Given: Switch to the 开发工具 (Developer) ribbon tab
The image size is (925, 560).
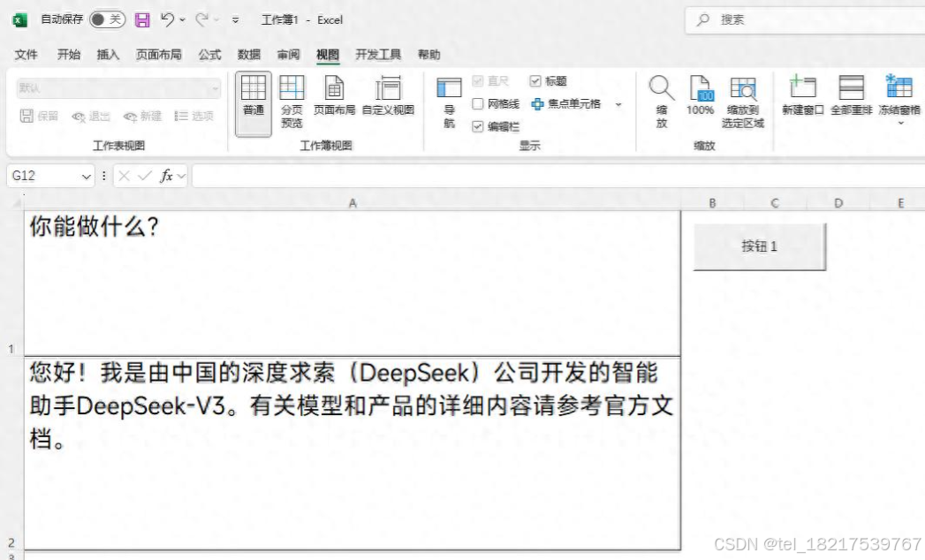Looking at the screenshot, I should (x=379, y=54).
